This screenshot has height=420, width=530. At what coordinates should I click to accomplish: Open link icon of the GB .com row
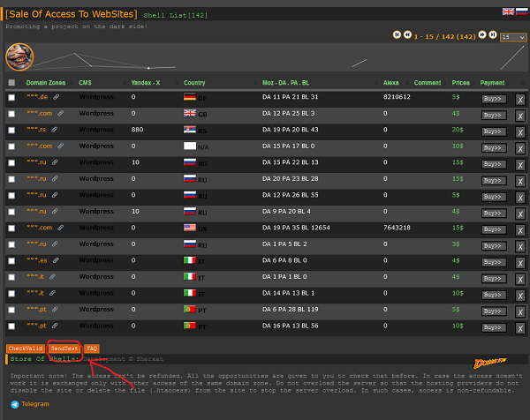(60, 113)
